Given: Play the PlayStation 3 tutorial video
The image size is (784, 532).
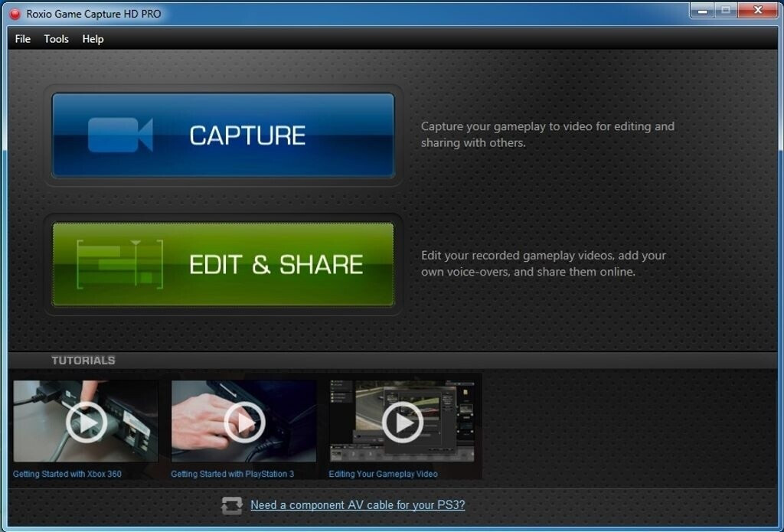Looking at the screenshot, I should click(244, 422).
